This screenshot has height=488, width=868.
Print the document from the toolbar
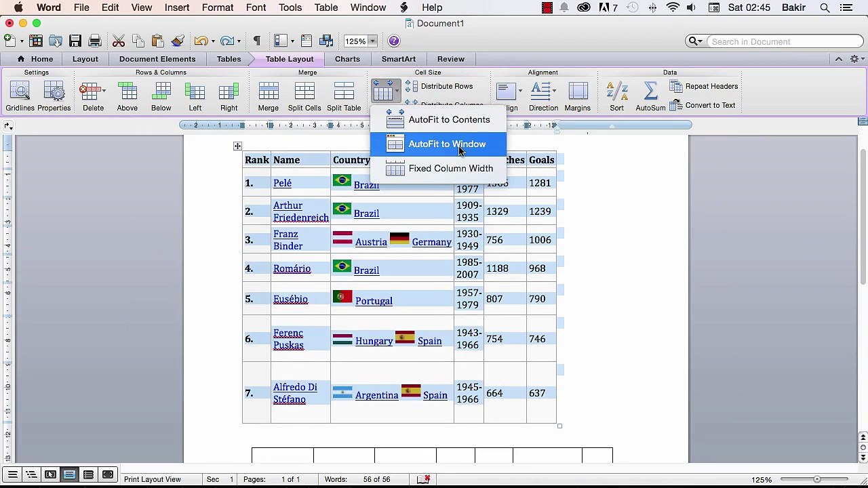pos(95,41)
